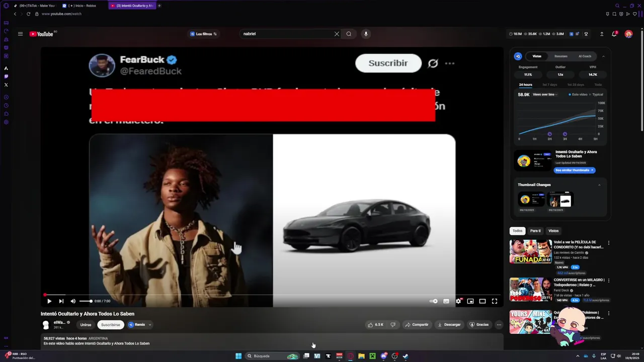The height and width of the screenshot is (362, 644).
Task: Expand the Remix dropdown arrow
Action: coord(149,325)
